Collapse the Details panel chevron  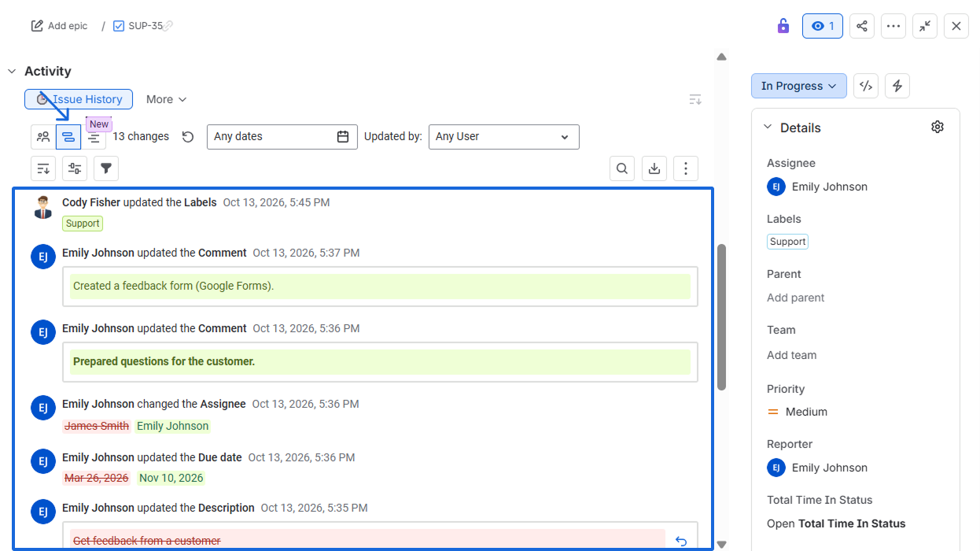[x=768, y=128]
